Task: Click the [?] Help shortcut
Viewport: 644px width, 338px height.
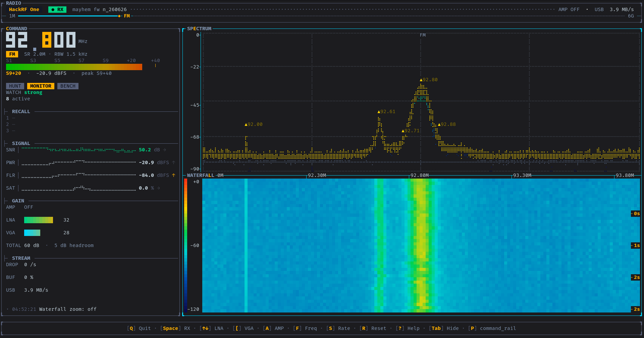Action: point(408,328)
